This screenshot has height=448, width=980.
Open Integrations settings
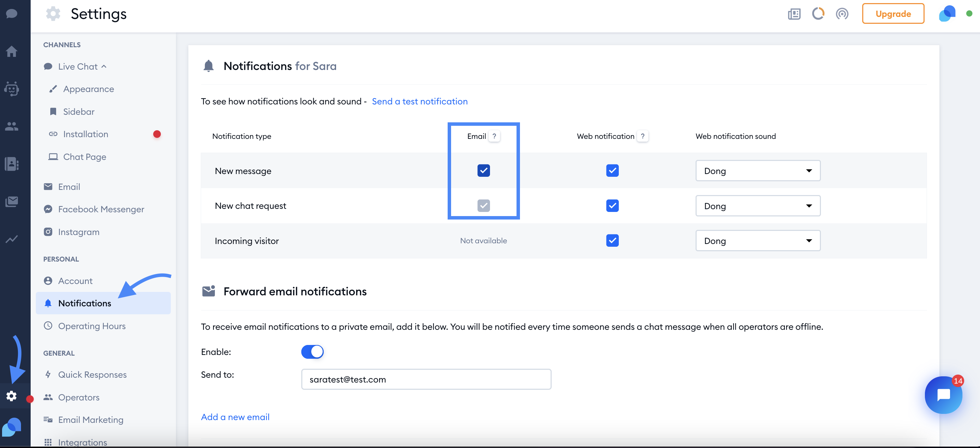[82, 442]
